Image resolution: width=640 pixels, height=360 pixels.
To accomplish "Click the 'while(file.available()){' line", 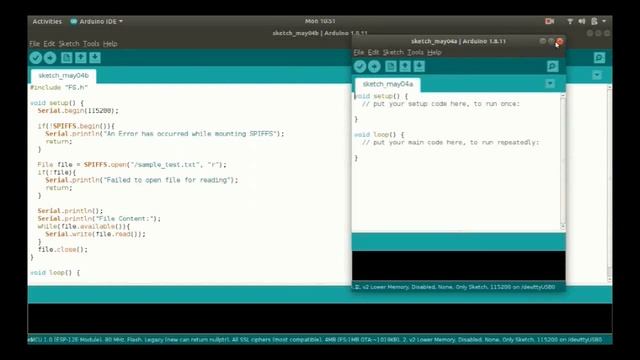I will (x=84, y=227).
